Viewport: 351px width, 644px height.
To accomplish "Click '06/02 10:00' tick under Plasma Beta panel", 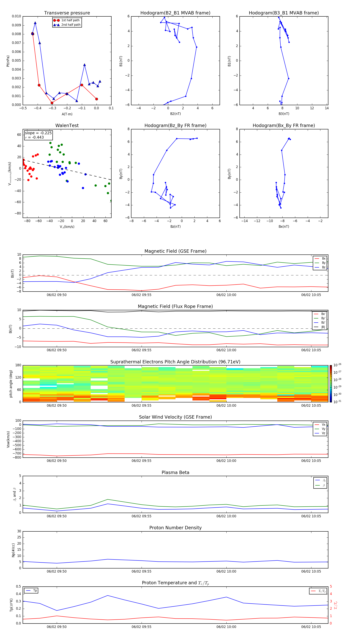I will 226,516.
